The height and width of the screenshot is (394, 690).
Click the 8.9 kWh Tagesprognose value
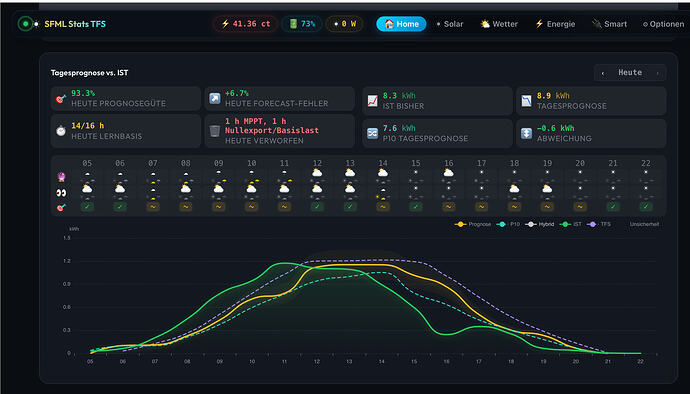click(553, 96)
